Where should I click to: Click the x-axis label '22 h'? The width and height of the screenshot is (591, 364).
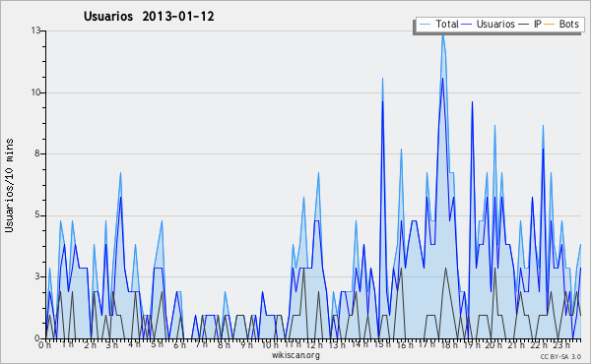539,344
